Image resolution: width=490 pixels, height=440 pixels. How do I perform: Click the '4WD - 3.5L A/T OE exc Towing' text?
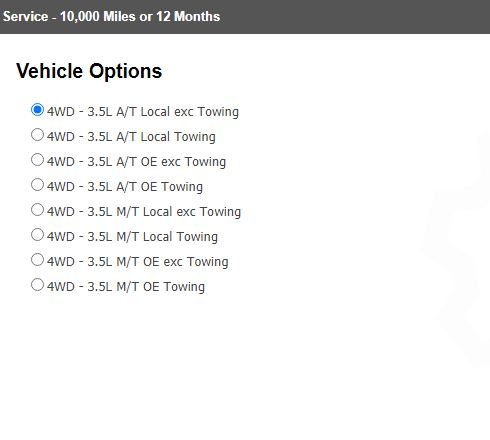[137, 162]
